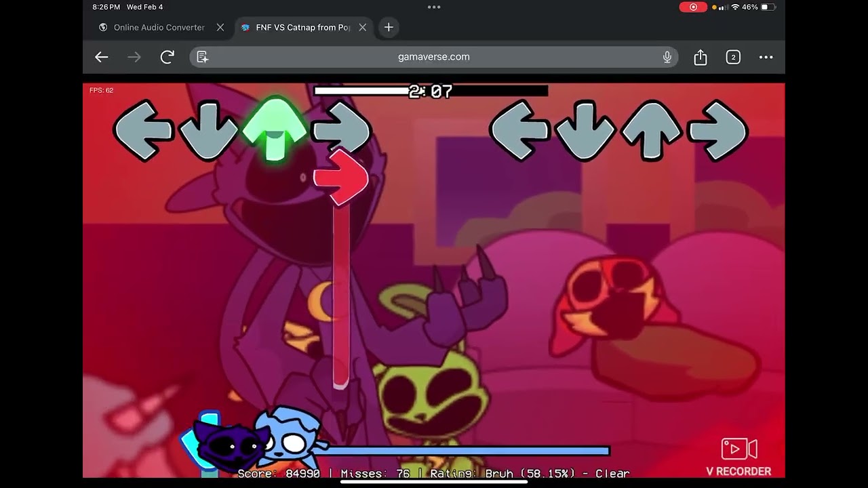868x488 pixels.
Task: Click the gamaverse.com address bar
Action: [x=434, y=57]
